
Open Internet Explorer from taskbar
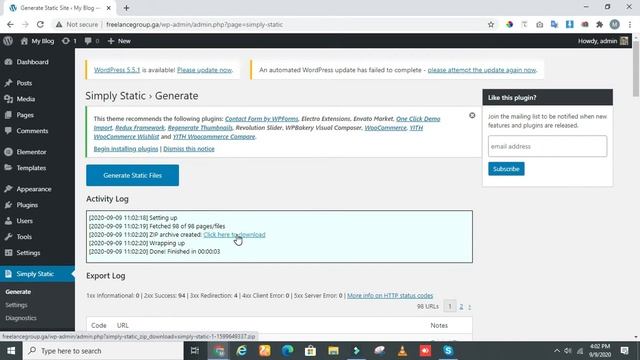pos(242,351)
